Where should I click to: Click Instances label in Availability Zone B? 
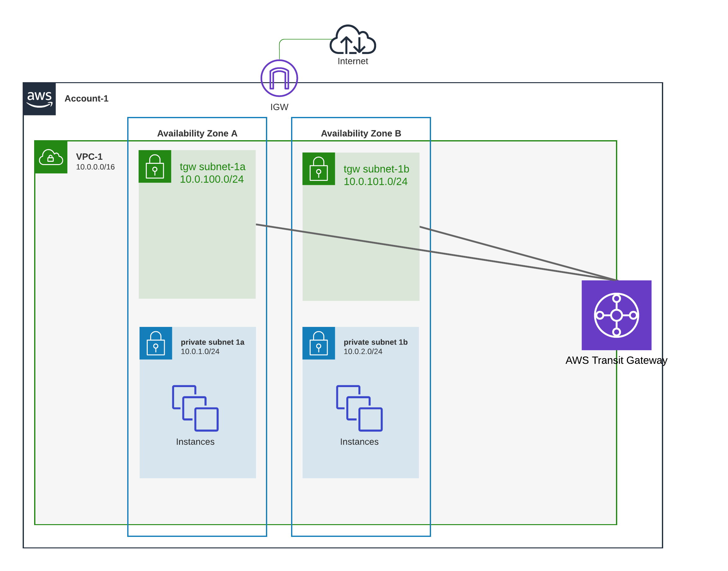359,442
